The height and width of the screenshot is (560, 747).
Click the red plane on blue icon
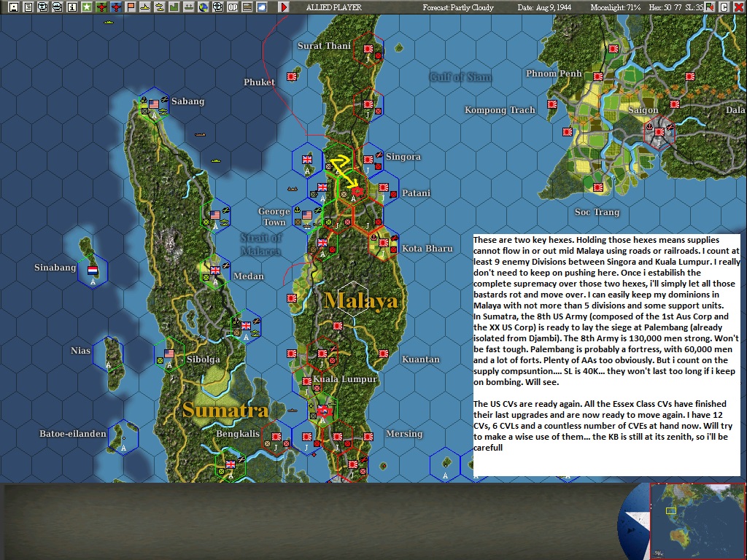[116, 7]
